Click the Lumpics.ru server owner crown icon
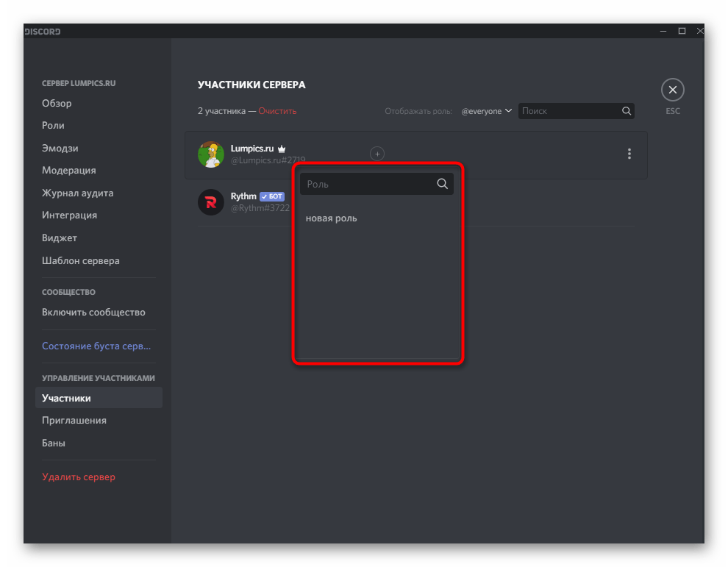Screen dimensions: 728x567 pyautogui.click(x=281, y=148)
